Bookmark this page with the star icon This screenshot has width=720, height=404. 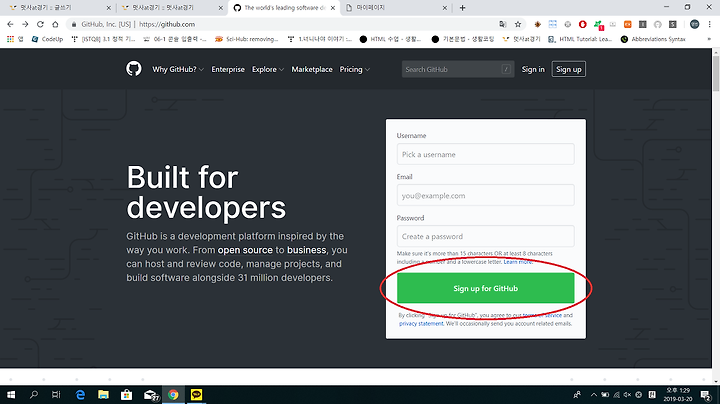pyautogui.click(x=518, y=24)
